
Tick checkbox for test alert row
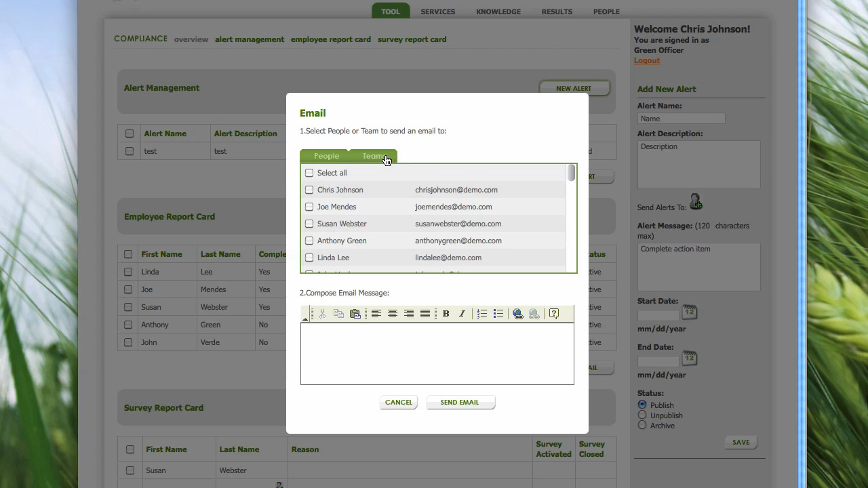[130, 151]
